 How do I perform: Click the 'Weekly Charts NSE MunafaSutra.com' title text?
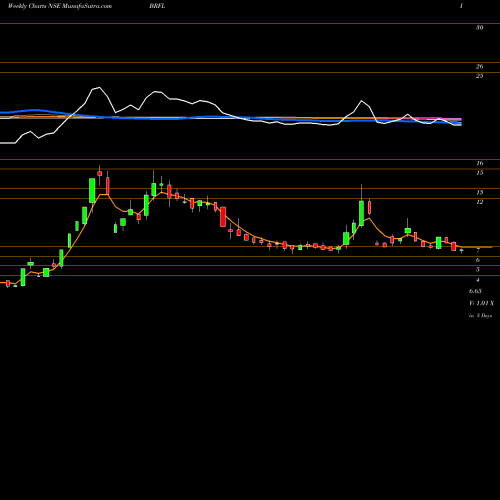point(60,6)
